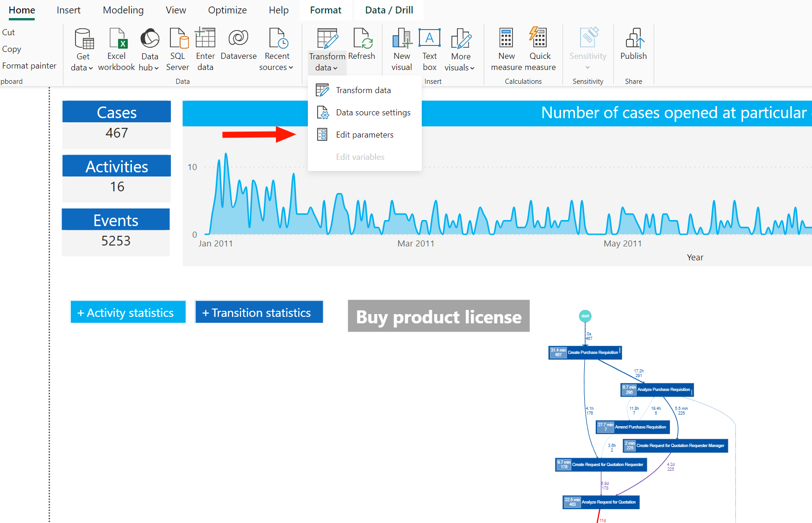812x523 pixels.
Task: Click the cases opened chart title
Action: tap(676, 113)
